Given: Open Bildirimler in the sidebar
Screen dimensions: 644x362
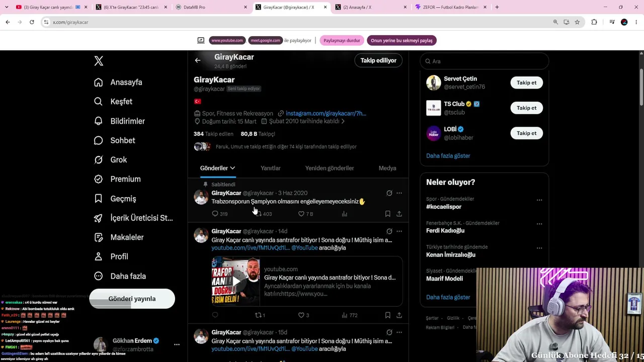Looking at the screenshot, I should pos(119,121).
